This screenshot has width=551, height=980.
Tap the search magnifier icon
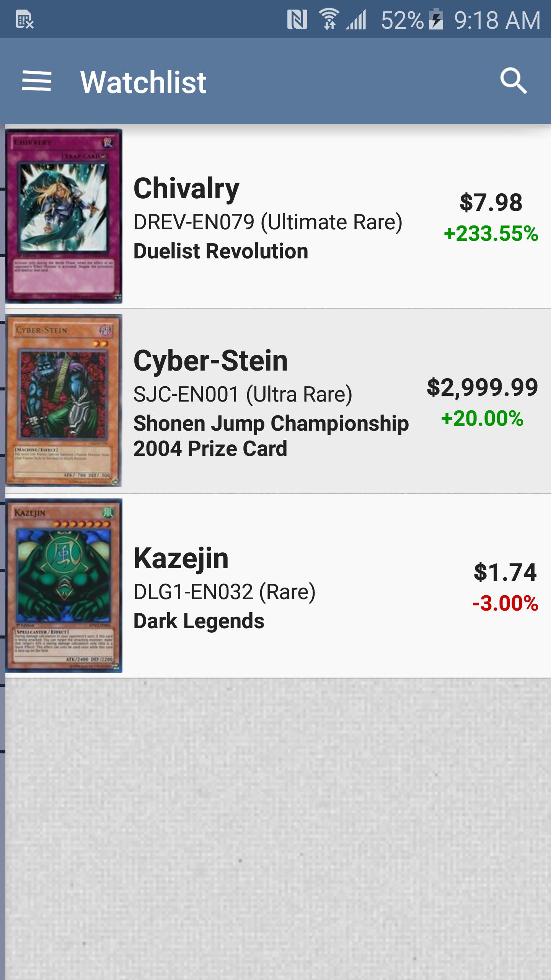(x=514, y=81)
